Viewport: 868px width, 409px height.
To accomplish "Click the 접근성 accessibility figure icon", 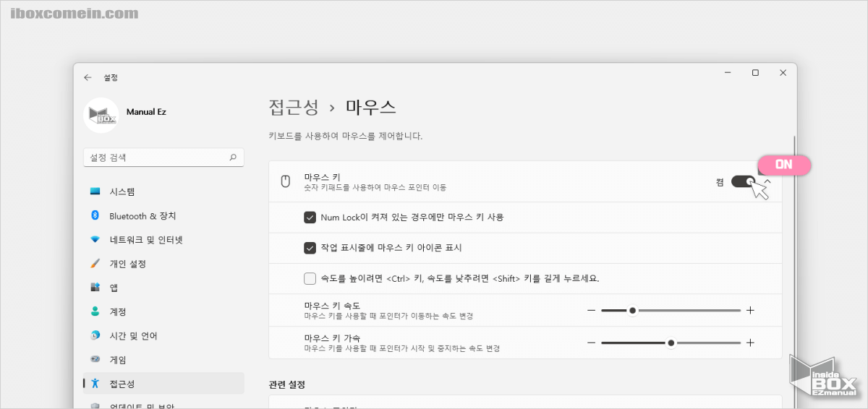I will coord(95,384).
